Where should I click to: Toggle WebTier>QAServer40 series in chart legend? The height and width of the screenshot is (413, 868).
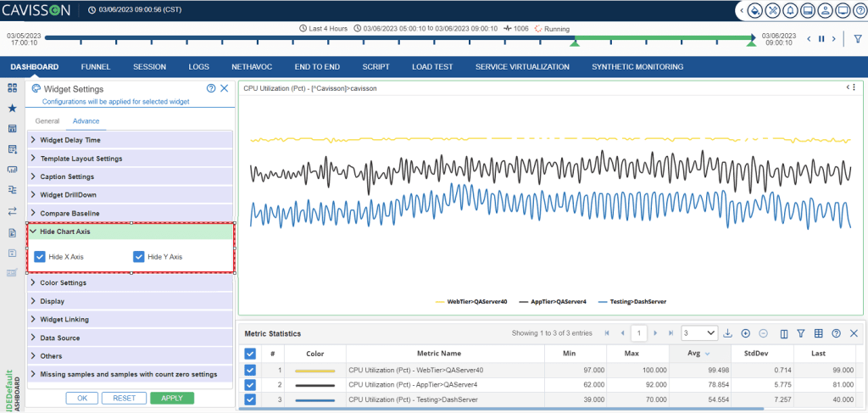pyautogui.click(x=471, y=302)
